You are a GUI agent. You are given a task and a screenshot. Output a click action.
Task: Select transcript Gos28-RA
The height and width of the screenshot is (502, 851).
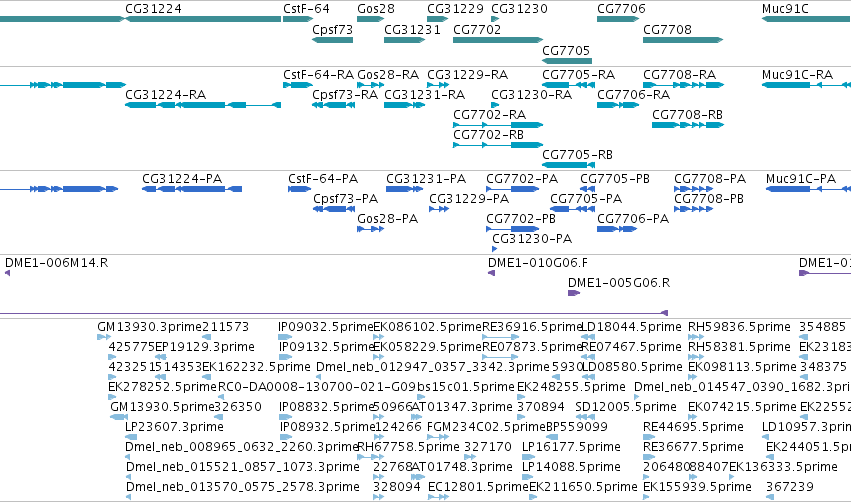(388, 74)
